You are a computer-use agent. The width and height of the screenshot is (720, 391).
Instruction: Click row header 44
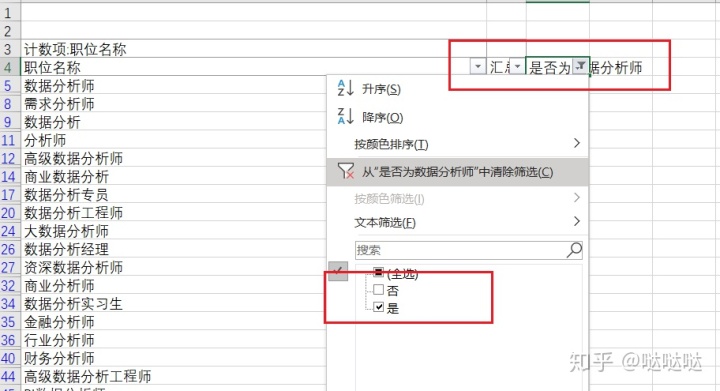[x=10, y=376]
